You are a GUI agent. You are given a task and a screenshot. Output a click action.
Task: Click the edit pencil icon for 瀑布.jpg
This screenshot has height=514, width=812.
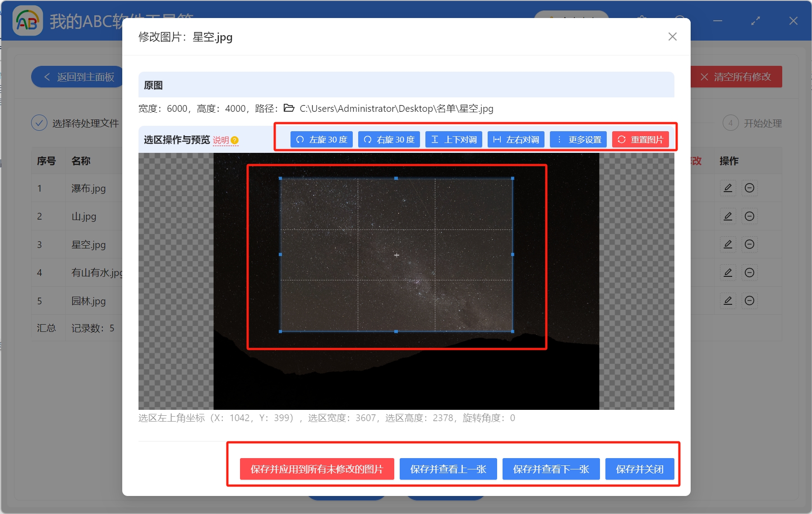point(728,188)
